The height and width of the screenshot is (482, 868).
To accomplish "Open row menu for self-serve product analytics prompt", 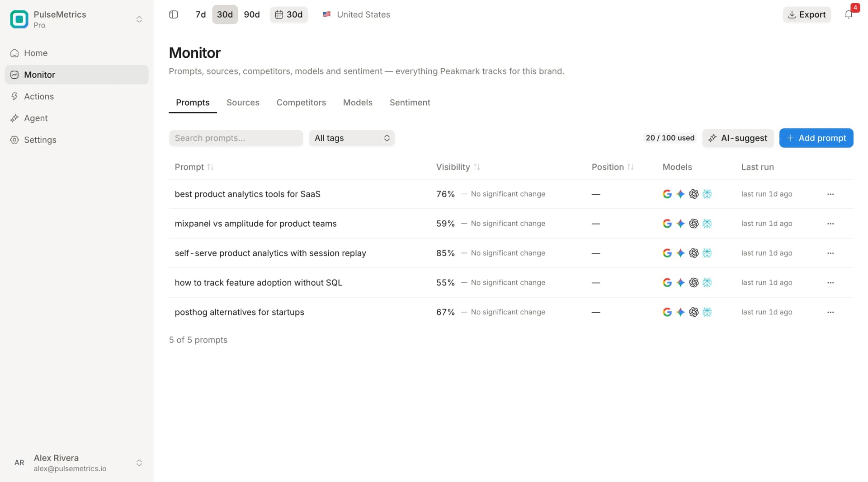I will pos(830,253).
